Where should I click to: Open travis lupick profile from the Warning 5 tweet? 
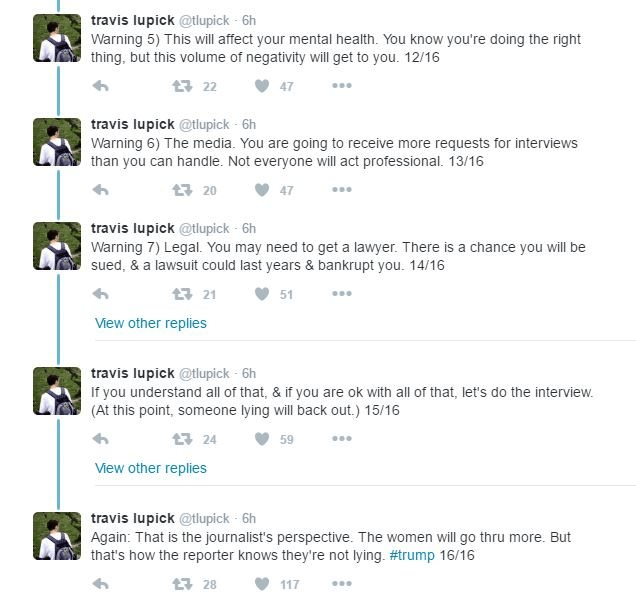click(132, 22)
